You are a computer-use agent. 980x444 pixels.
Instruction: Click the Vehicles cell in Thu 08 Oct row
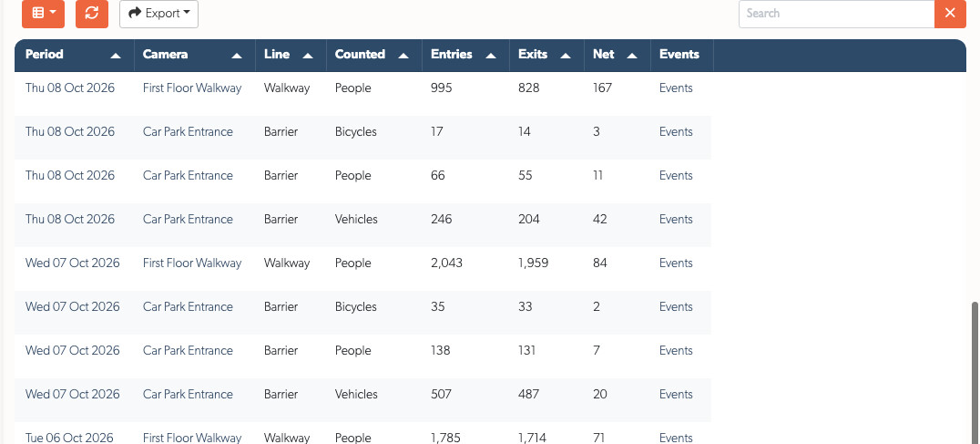point(356,220)
